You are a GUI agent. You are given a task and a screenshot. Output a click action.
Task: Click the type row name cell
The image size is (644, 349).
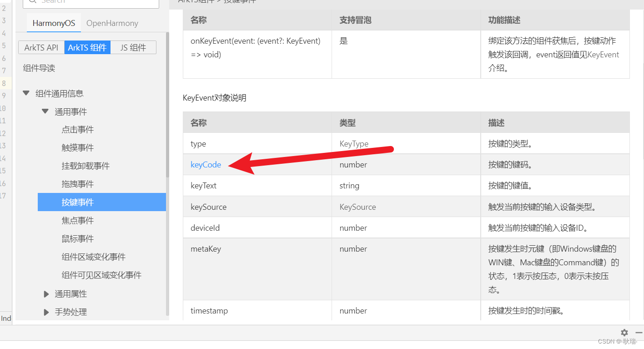pos(257,144)
